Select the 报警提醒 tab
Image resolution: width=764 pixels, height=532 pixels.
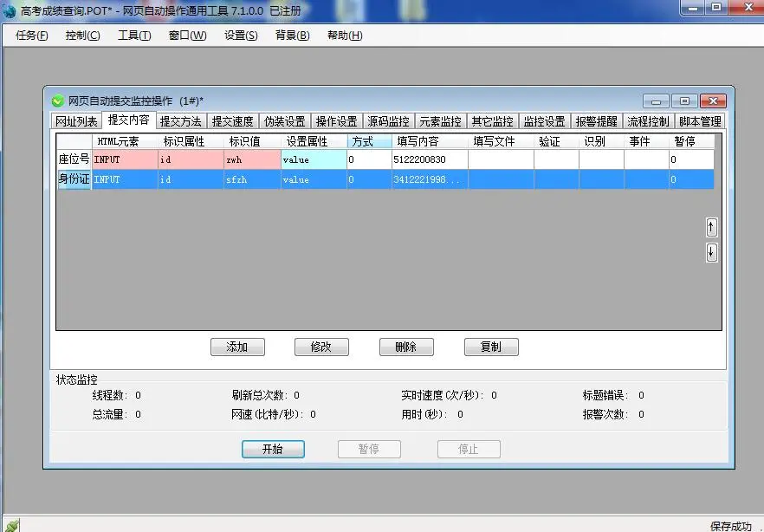596,121
